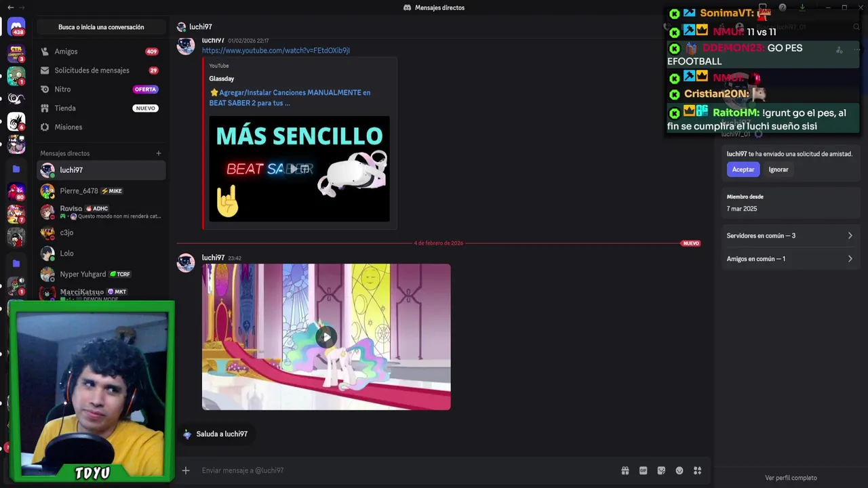Open MarciKatsuo direct message
868x488 pixels.
point(101,293)
